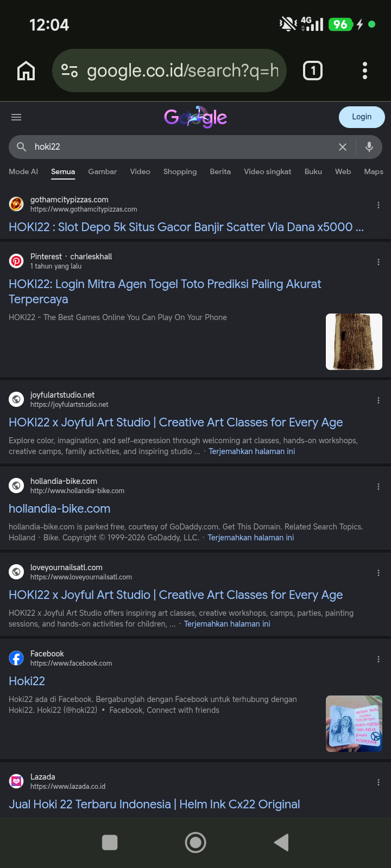Open HOKI22 Slot Depo 5k result link
The image size is (391, 868).
(186, 227)
